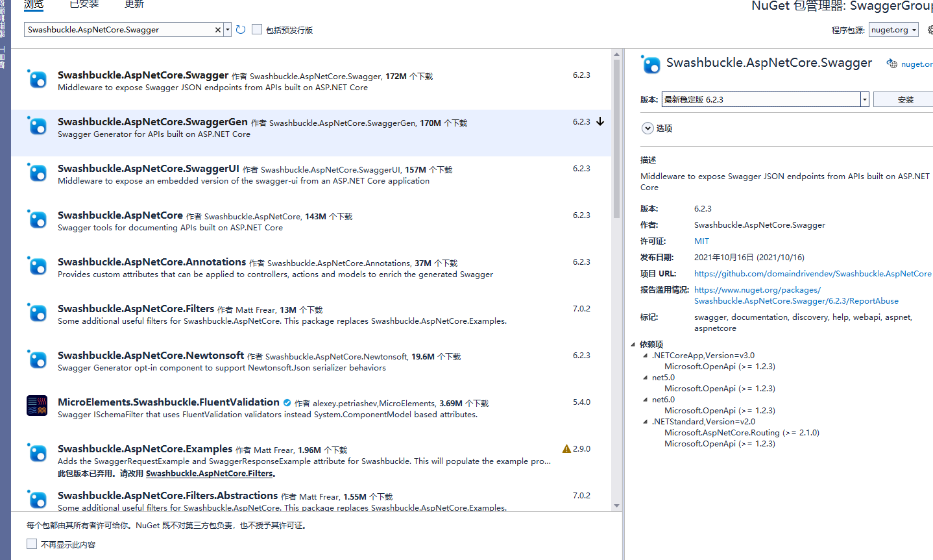The width and height of the screenshot is (933, 560).
Task: Click the green download arrow beside SwaggerGen
Action: click(604, 121)
